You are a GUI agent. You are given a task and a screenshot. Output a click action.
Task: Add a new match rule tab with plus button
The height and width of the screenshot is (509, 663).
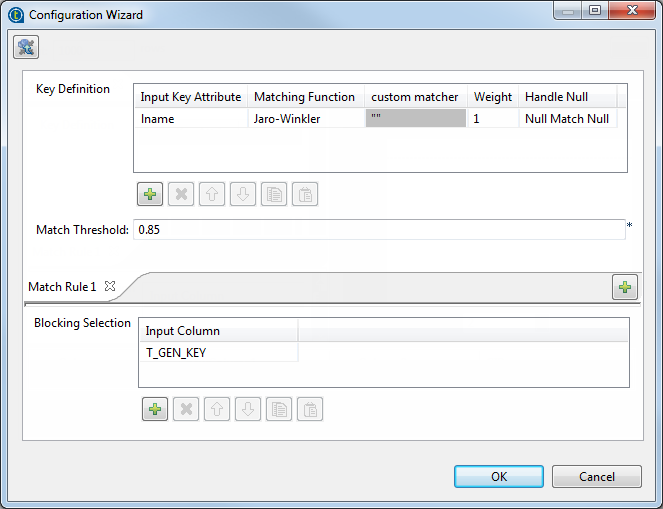pyautogui.click(x=625, y=288)
